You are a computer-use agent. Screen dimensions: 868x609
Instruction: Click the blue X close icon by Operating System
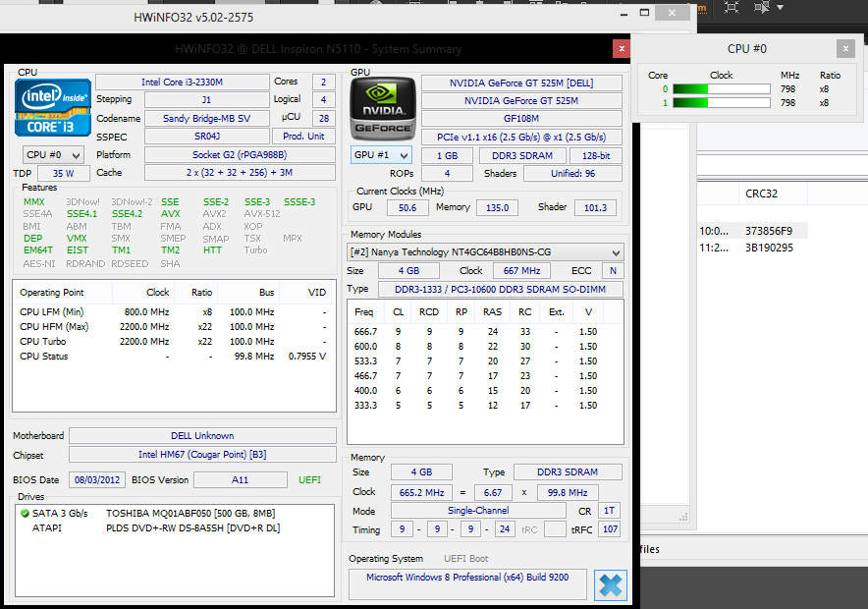(x=610, y=584)
